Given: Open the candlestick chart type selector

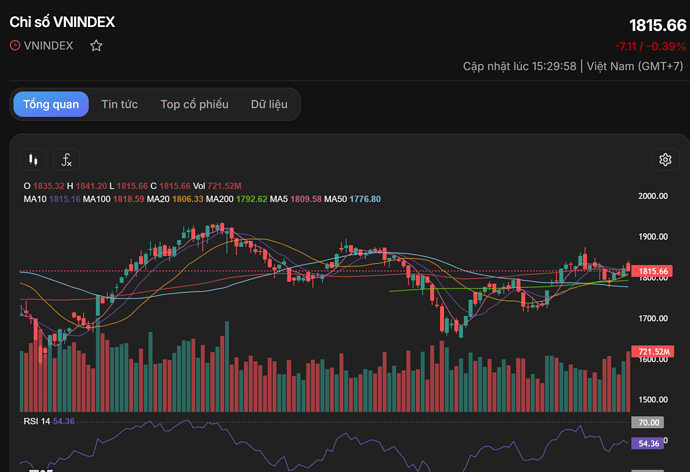Looking at the screenshot, I should (33, 159).
